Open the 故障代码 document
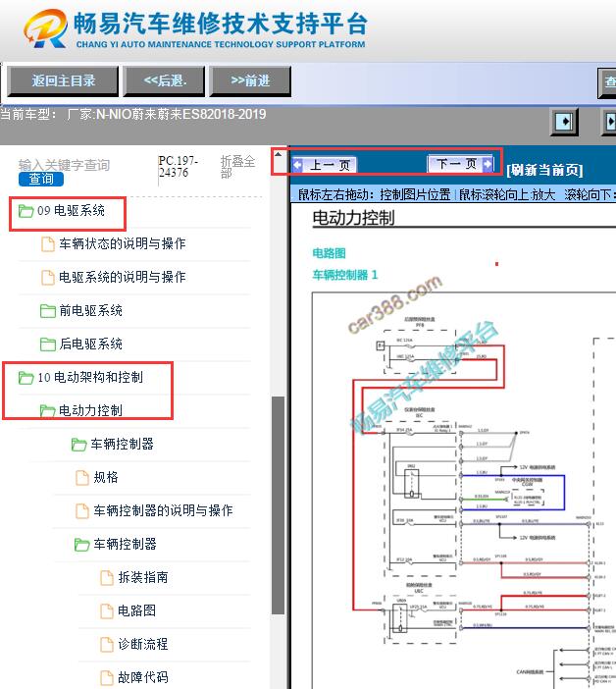Viewport: 616px width, 689px height. point(143,677)
